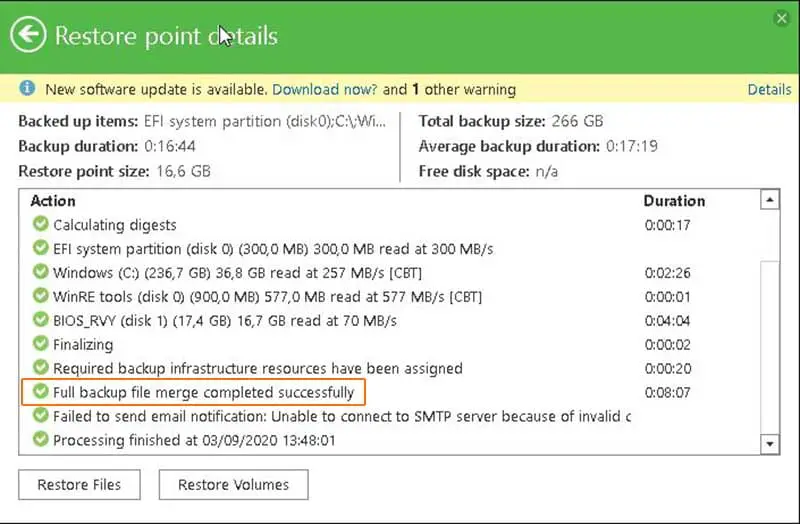Click the action list scroll up arrow

point(769,199)
